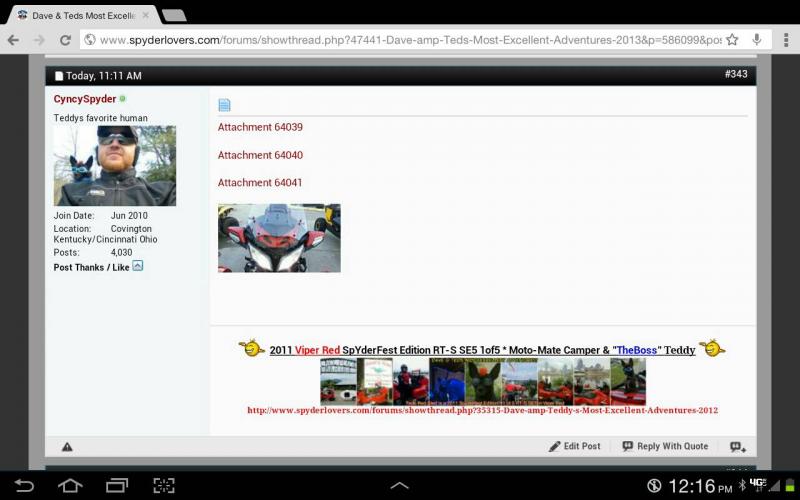The width and height of the screenshot is (800, 500).
Task: Expand the Post Thanks / Like arrow
Action: (138, 266)
